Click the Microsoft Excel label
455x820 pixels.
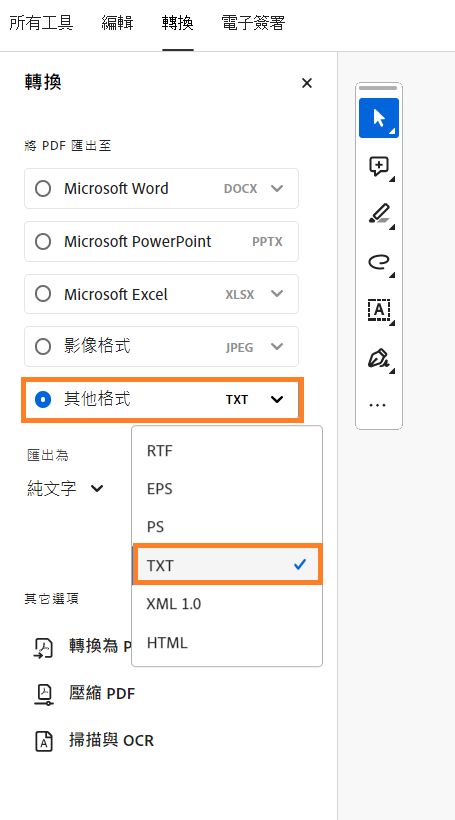pos(116,294)
